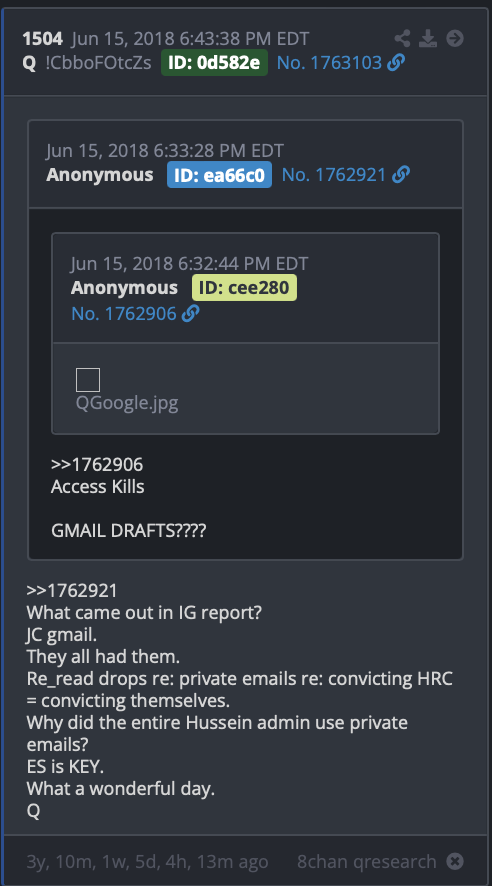
Task: Click the download icon in post header
Action: [428, 38]
